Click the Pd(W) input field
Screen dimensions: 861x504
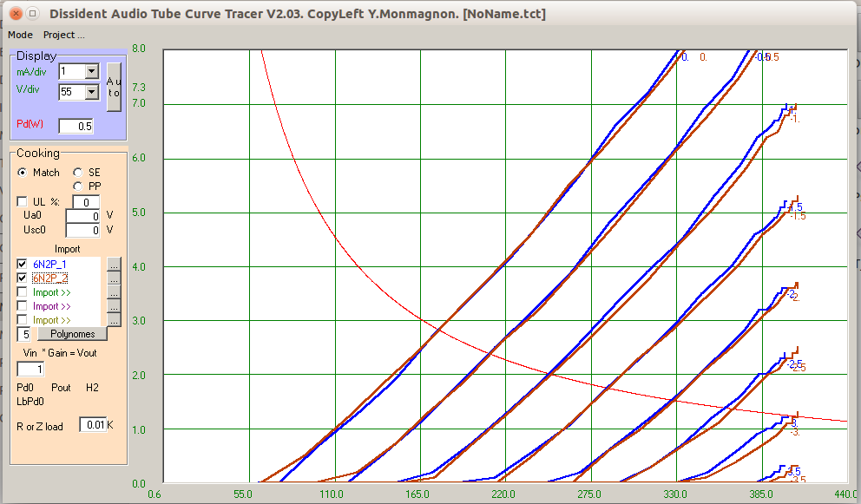(76, 127)
